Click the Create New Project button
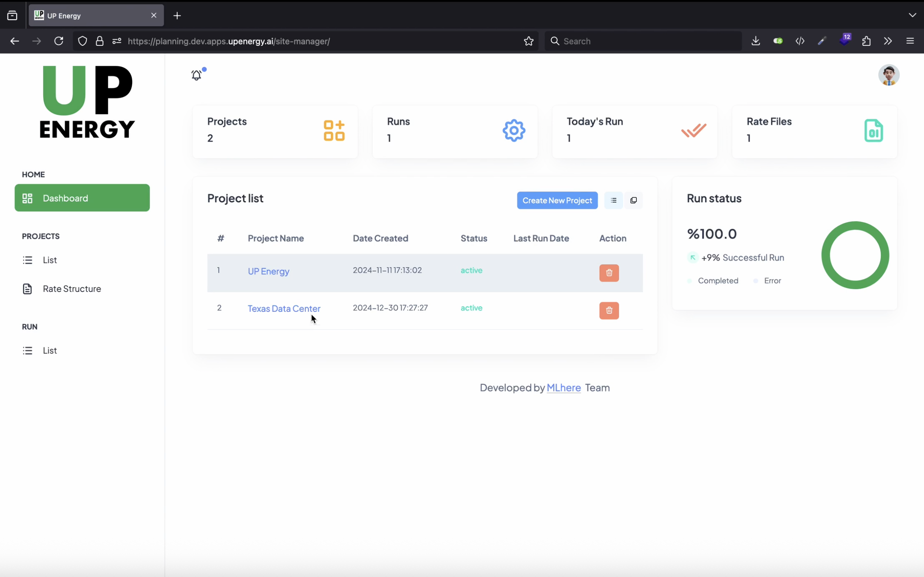The height and width of the screenshot is (577, 924). [557, 200]
